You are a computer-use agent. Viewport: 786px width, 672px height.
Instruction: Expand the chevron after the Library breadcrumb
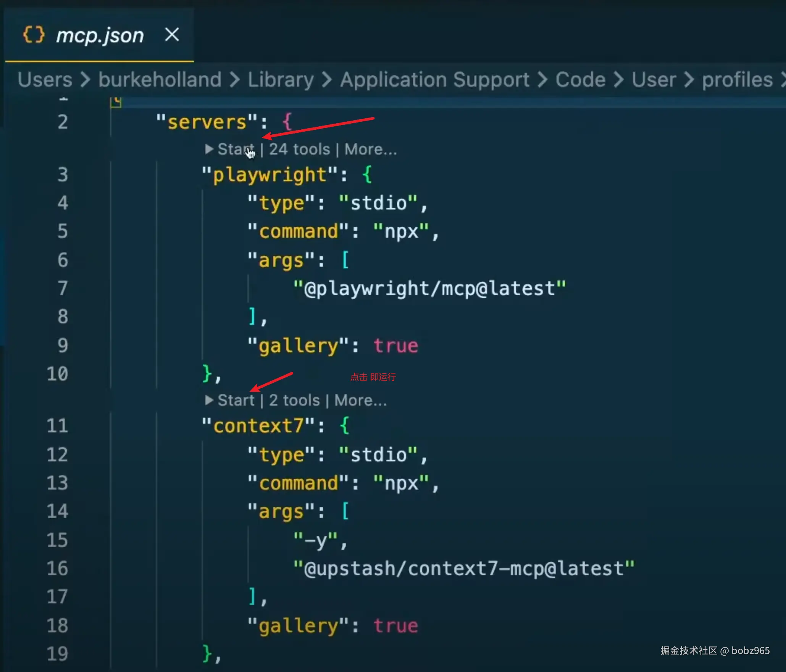click(327, 80)
